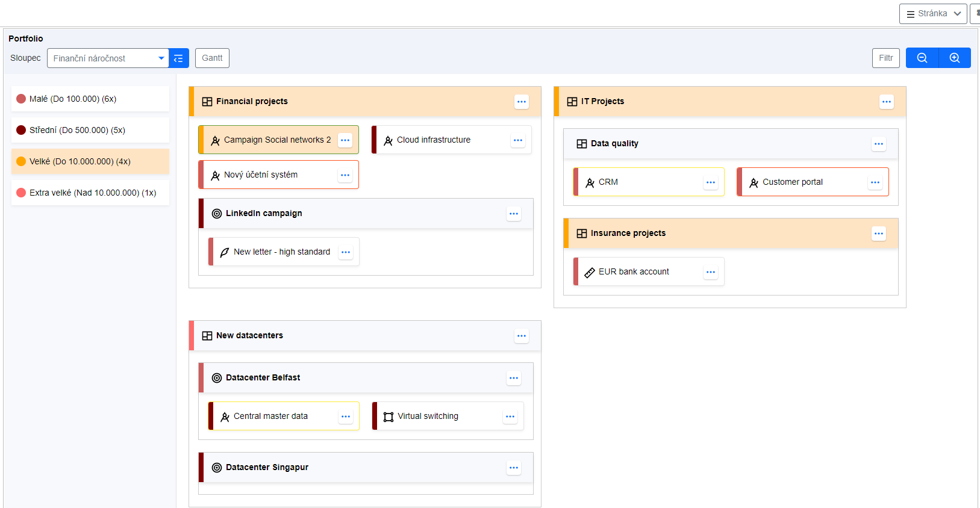Click the IT Projects grid icon
This screenshot has height=508, width=980.
[572, 102]
